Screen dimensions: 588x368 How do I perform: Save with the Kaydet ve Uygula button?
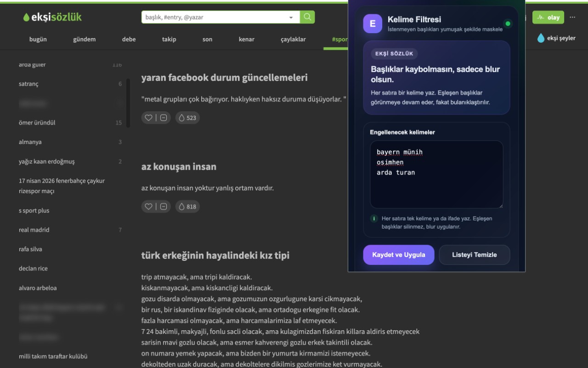(x=399, y=255)
